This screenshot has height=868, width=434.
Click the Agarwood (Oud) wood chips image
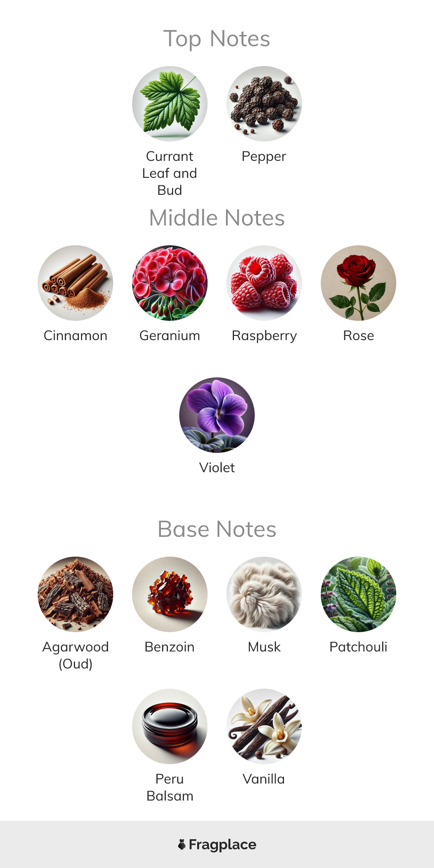click(x=75, y=594)
